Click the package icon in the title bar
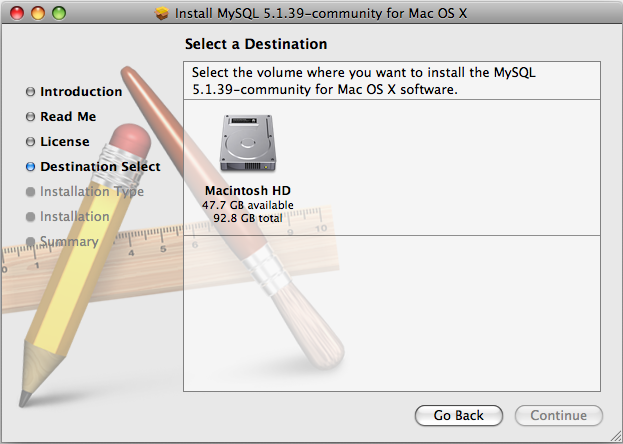 (x=164, y=15)
